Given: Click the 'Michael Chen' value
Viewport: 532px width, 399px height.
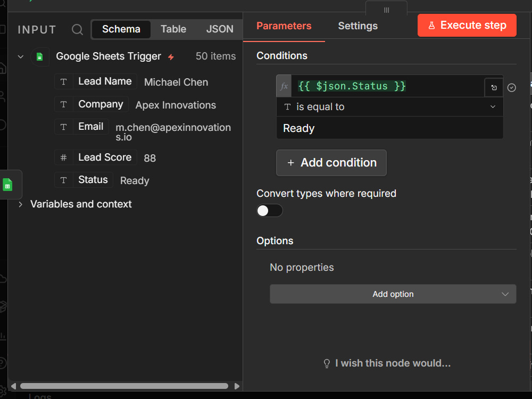Looking at the screenshot, I should click(176, 82).
